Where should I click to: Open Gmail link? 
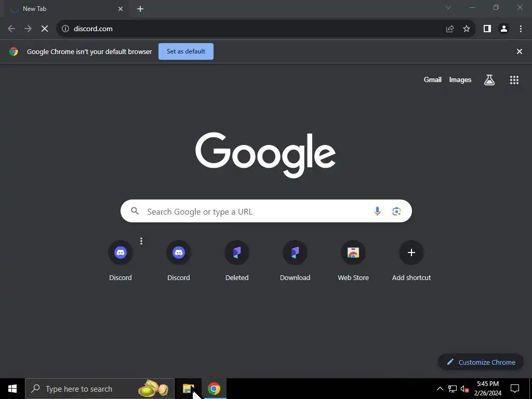(433, 79)
